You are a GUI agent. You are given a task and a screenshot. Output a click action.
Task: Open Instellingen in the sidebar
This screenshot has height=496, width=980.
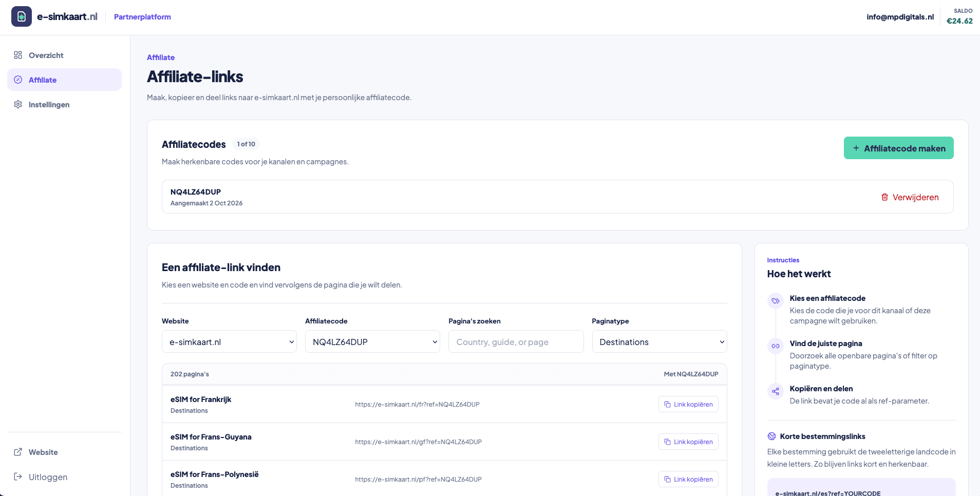coord(64,104)
